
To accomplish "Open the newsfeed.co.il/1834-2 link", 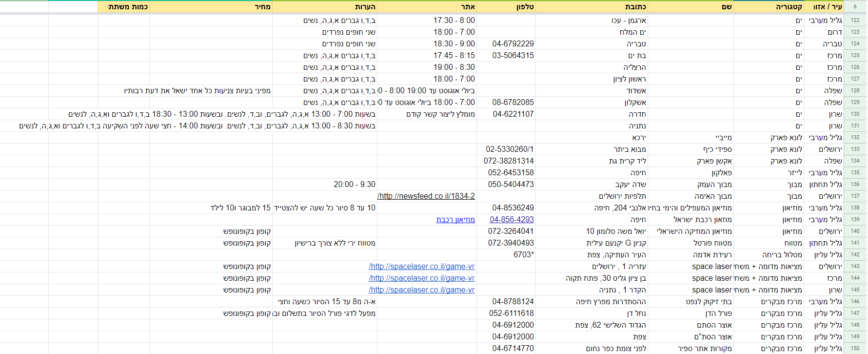I will pos(426,196).
